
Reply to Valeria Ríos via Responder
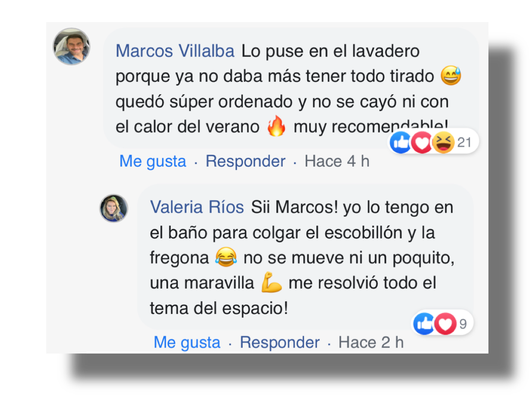280,342
